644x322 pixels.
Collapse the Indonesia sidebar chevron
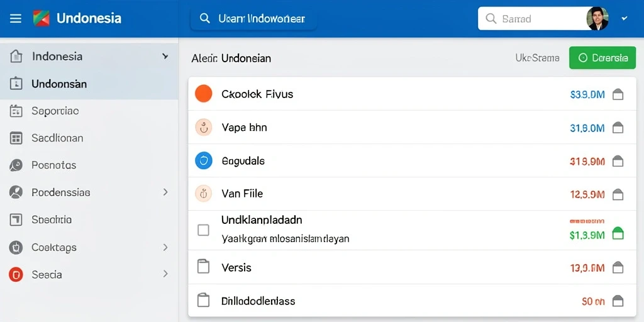pos(165,56)
